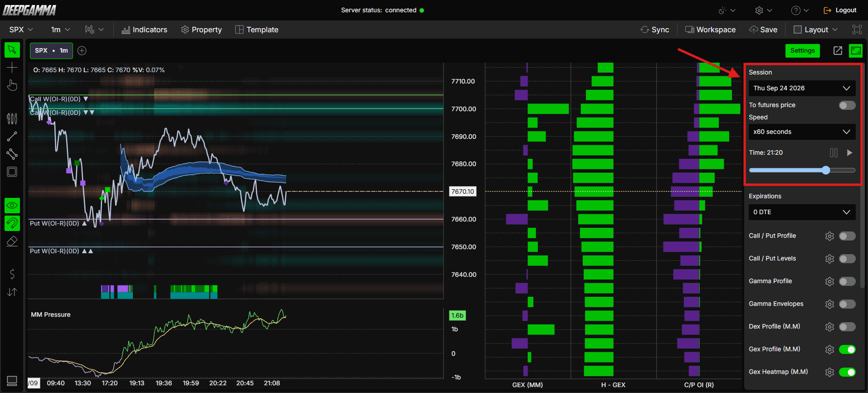This screenshot has width=868, height=393.
Task: Select the hand pan tool
Action: point(12,85)
